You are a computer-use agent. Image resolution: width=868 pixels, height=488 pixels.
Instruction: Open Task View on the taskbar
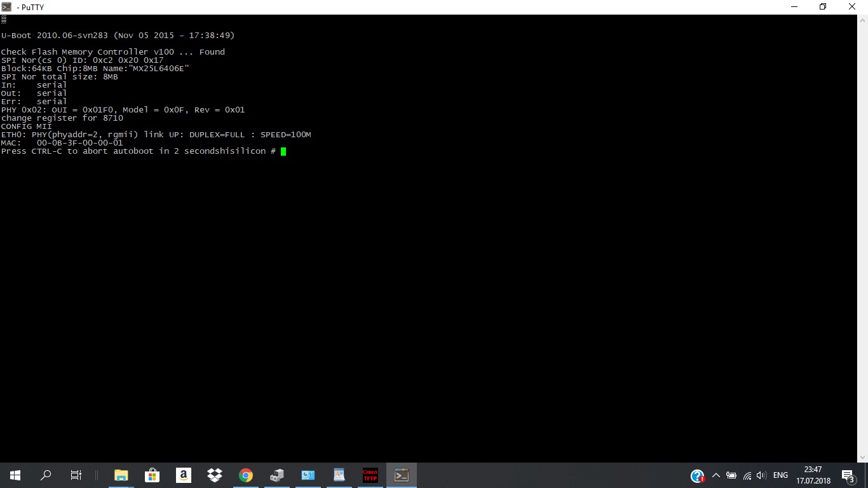76,475
